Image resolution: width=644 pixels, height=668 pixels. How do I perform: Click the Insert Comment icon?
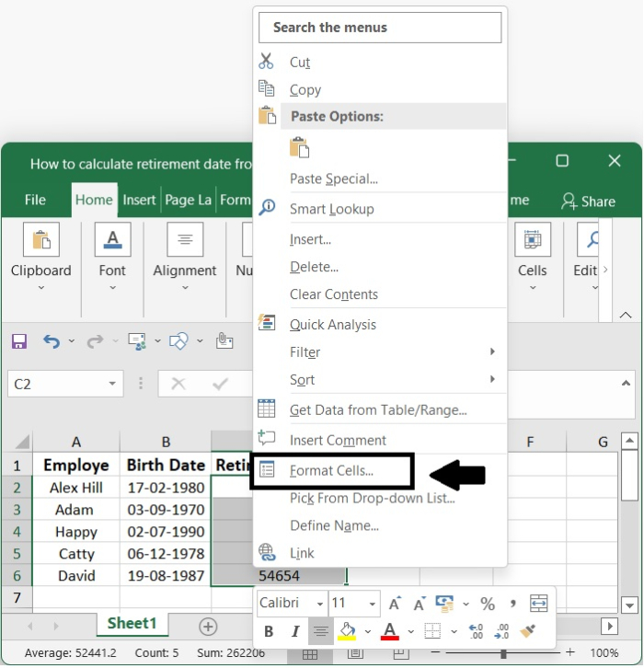coord(267,438)
